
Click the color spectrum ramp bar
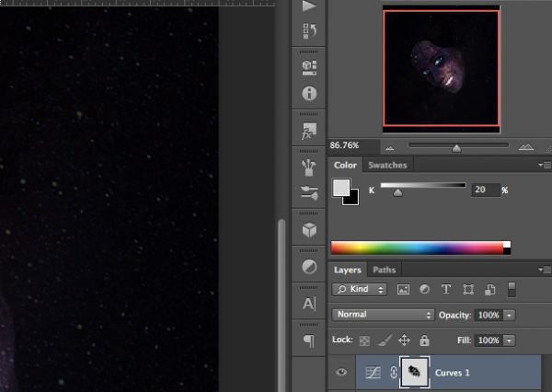[417, 248]
